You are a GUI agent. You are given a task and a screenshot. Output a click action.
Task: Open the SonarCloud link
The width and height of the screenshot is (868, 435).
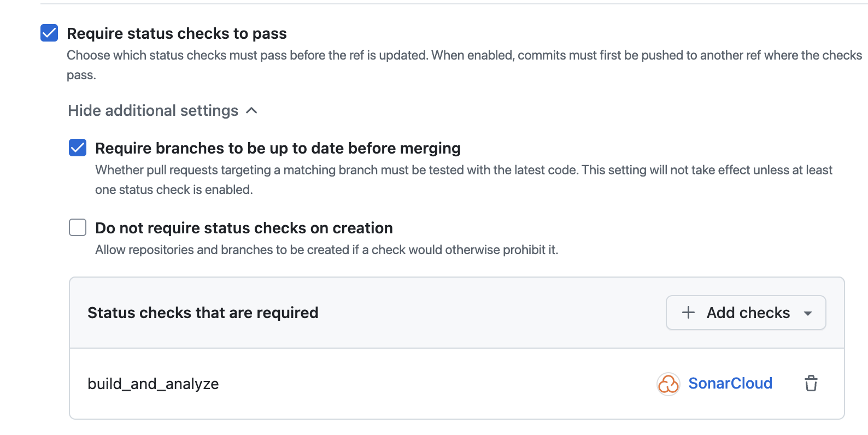click(730, 384)
